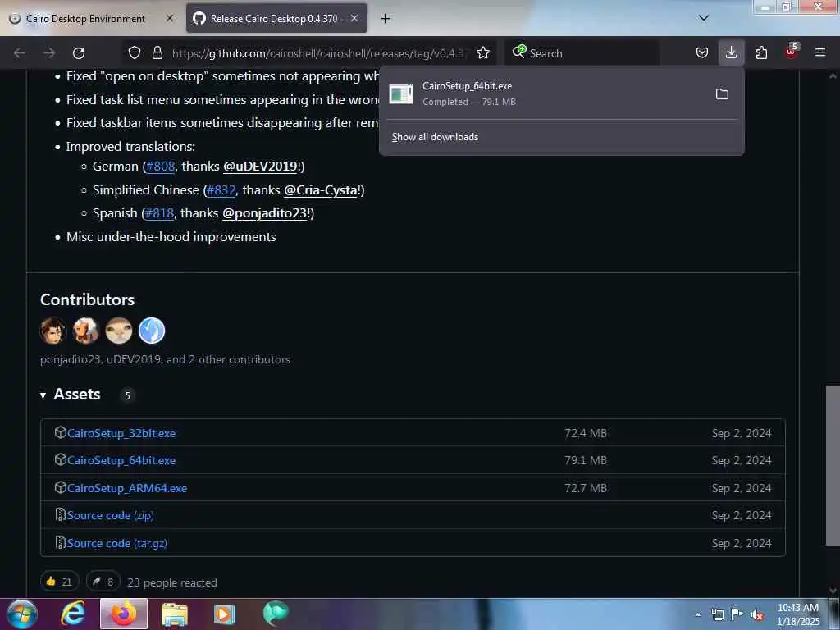Close the Cairo Desktop Environment tab
The image size is (840, 630).
[170, 18]
